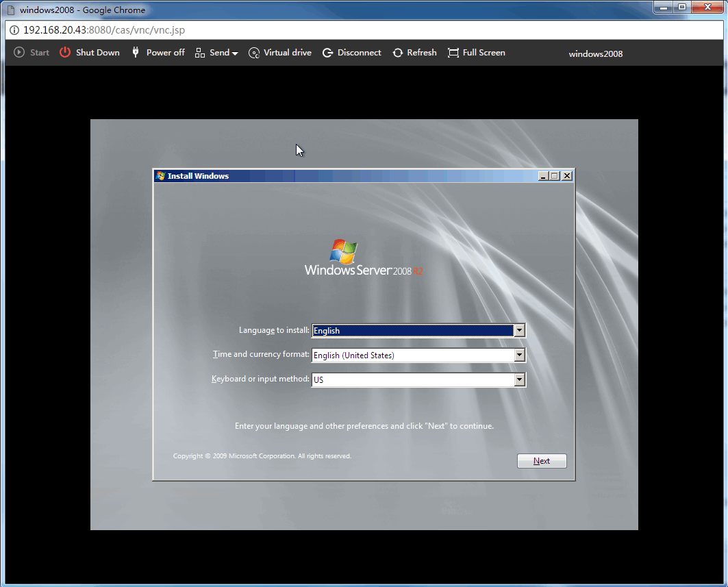Click the address bar URL field
This screenshot has height=587, width=728.
364,30
